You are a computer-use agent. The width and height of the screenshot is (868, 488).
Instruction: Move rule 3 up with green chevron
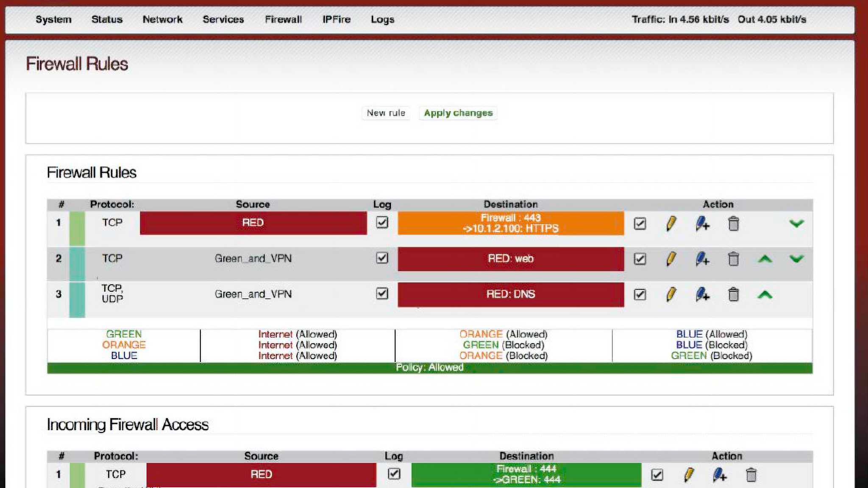(765, 294)
